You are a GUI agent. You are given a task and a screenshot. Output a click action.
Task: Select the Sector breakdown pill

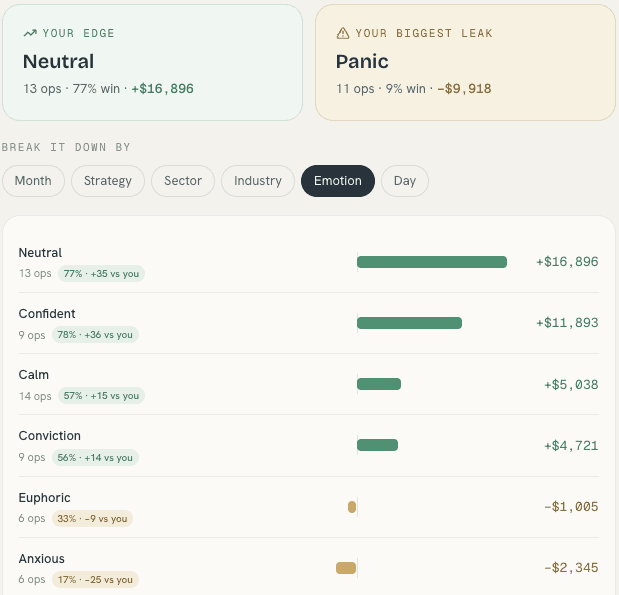point(183,181)
